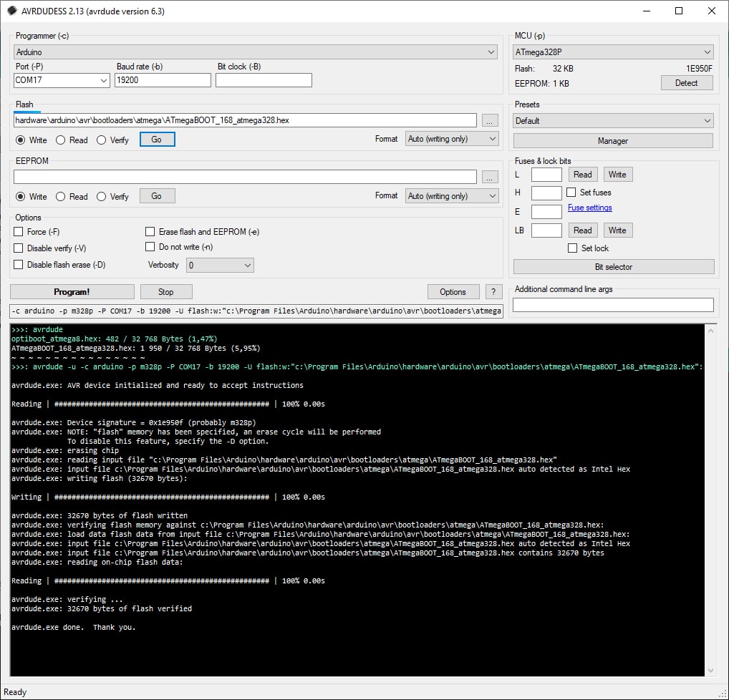Click the generated command line text box
This screenshot has width=729, height=700.
[256, 311]
